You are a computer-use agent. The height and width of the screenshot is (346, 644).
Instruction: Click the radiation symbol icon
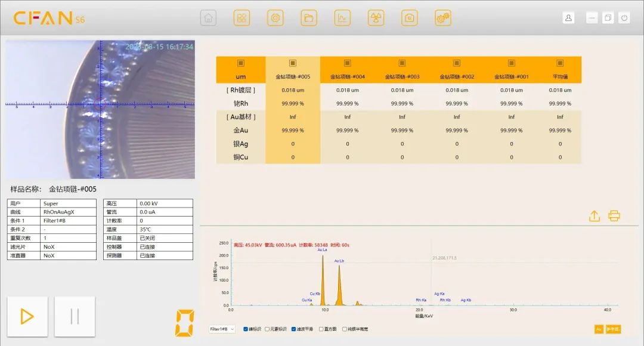pos(376,18)
